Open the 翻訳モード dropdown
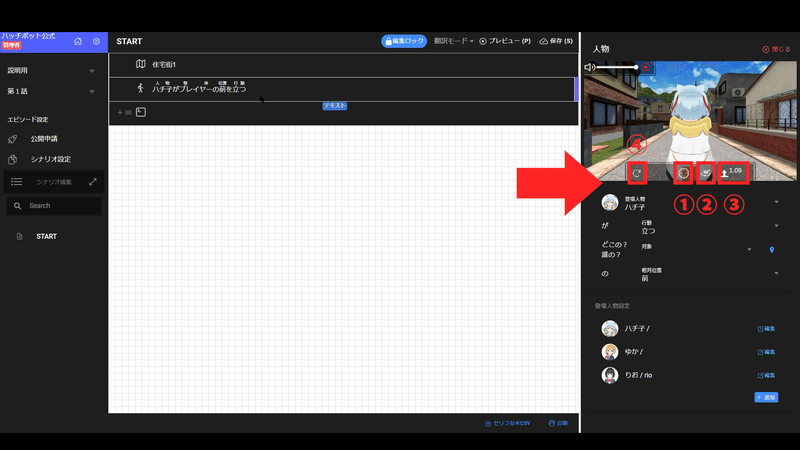Image resolution: width=800 pixels, height=450 pixels. pos(454,41)
